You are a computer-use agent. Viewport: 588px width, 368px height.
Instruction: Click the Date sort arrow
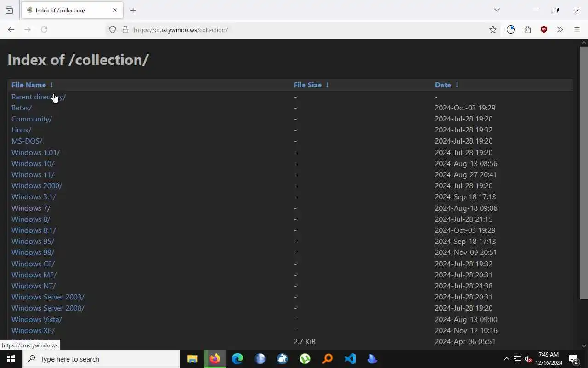point(457,85)
